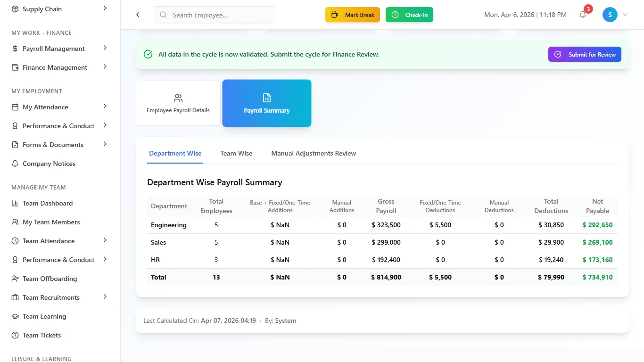Click the Team Offboarding icon
This screenshot has height=362, width=644.
tap(15, 279)
